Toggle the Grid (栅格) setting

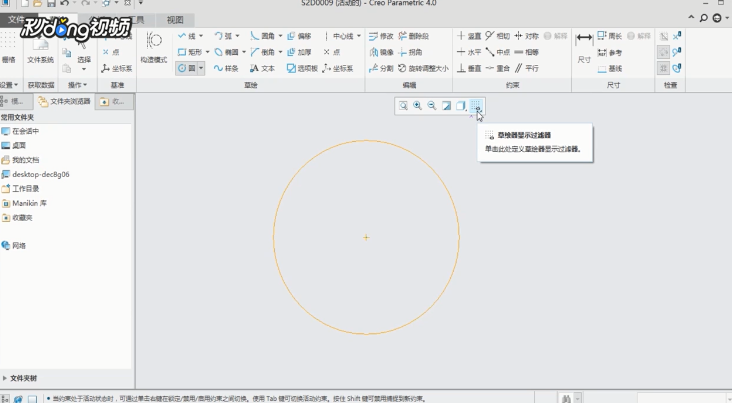point(8,48)
